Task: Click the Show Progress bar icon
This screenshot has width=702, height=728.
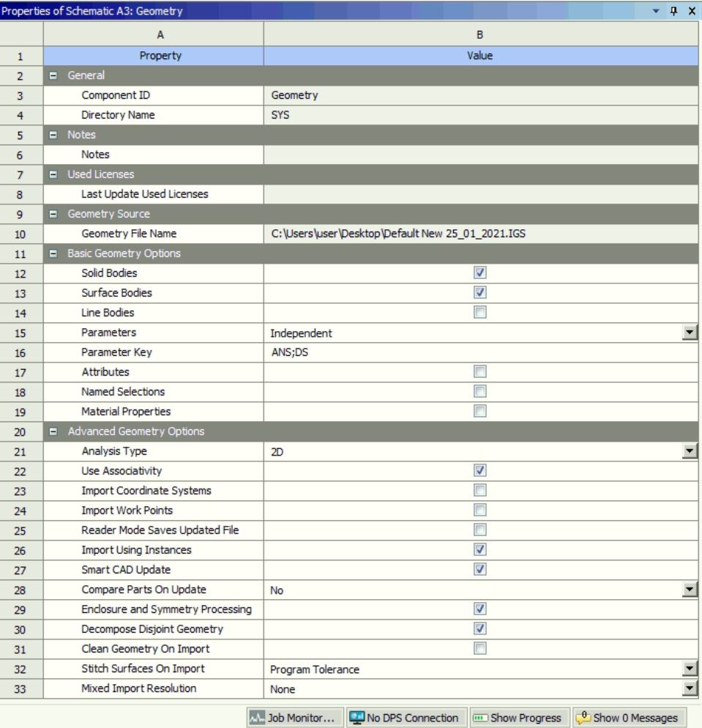Action: point(480,718)
